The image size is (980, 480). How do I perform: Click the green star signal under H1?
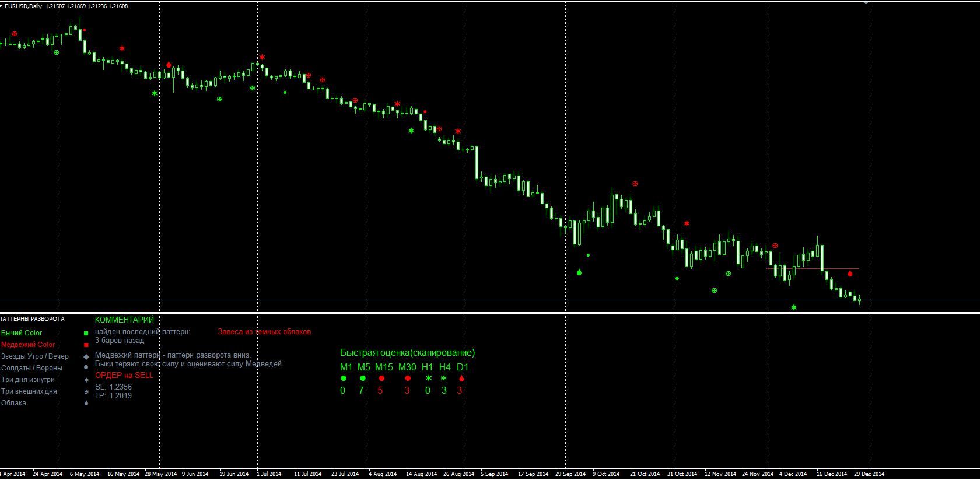(429, 378)
